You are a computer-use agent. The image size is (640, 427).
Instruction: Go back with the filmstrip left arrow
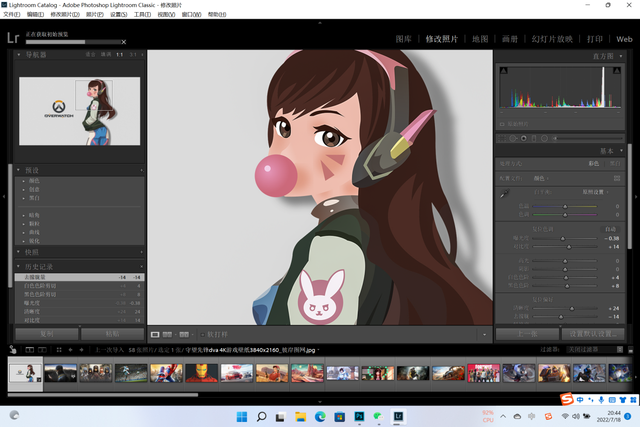pos(70,350)
